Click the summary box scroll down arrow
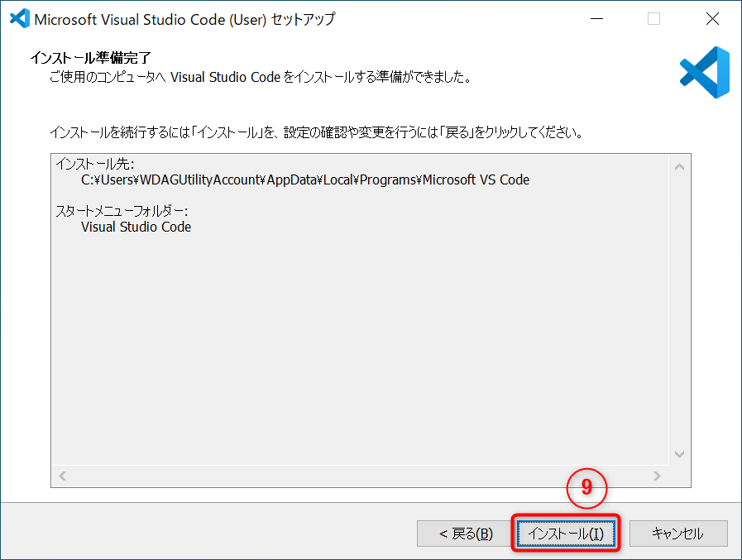Image resolution: width=742 pixels, height=560 pixels. 679,454
